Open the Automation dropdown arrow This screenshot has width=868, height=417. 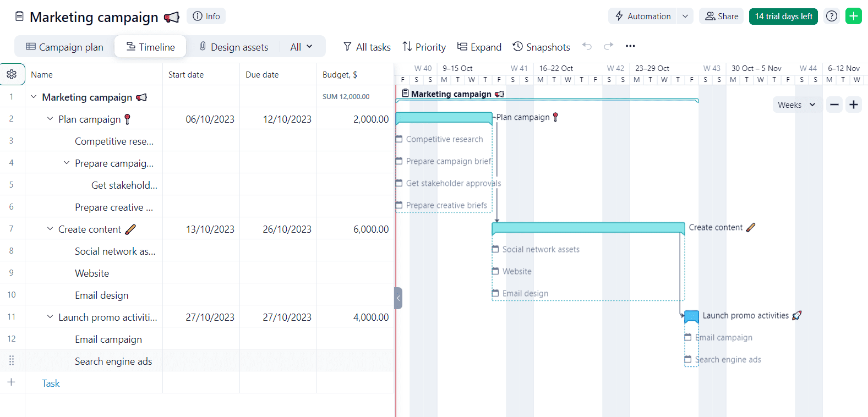coord(685,16)
